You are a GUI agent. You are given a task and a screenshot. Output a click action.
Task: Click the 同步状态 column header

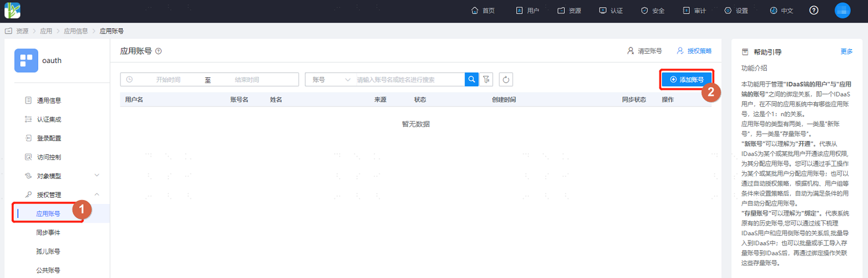click(x=634, y=99)
